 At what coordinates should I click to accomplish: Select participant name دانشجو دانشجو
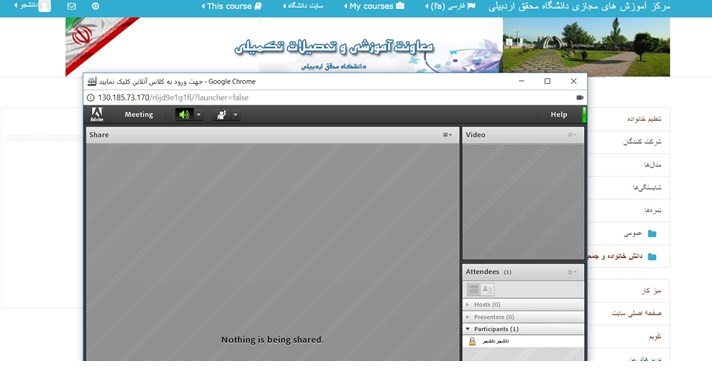(x=495, y=341)
